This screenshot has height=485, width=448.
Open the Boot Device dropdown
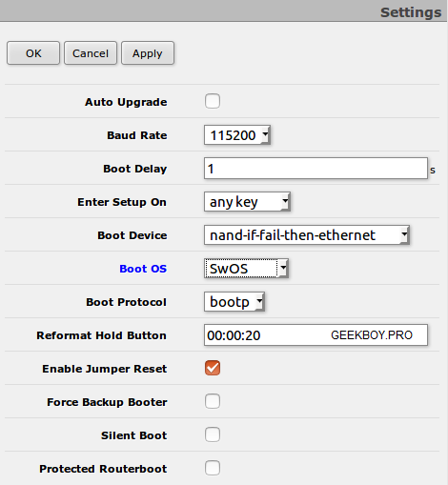(307, 235)
